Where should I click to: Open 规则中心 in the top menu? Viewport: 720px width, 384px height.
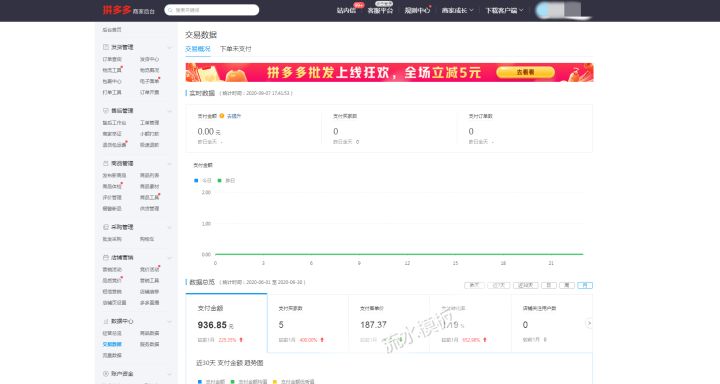pyautogui.click(x=417, y=10)
